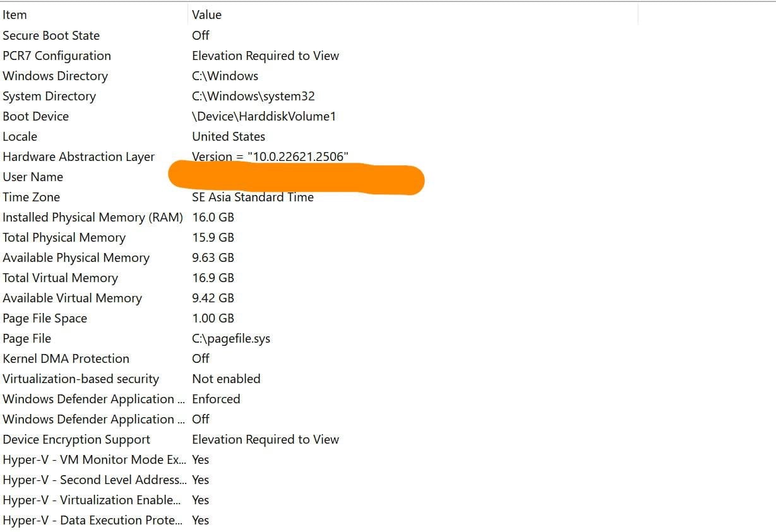Click the Total Virtual Memory item

point(61,278)
